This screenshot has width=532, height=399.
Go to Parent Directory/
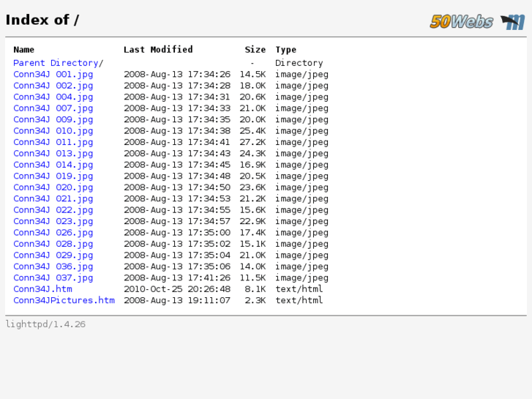[x=58, y=63]
